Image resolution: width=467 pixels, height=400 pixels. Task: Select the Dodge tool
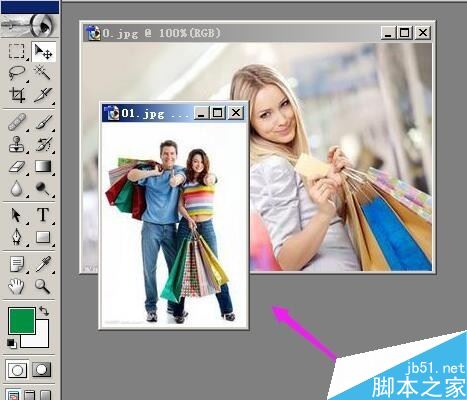click(43, 189)
